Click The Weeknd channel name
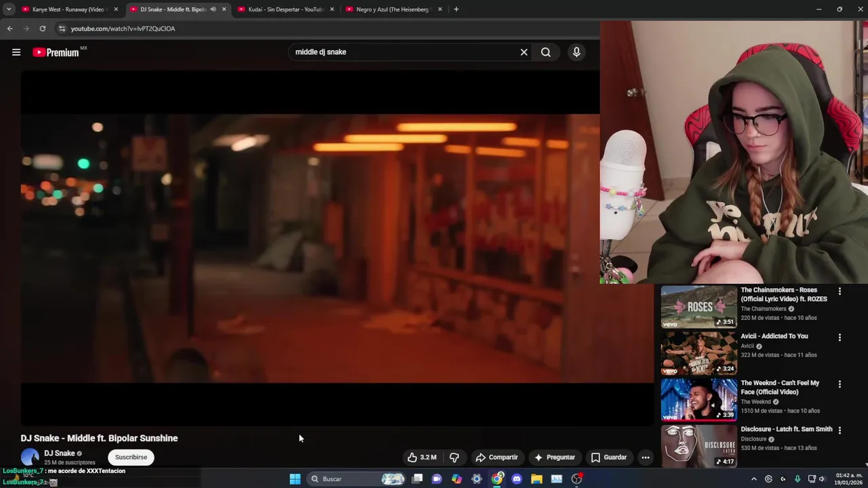This screenshot has height=488, width=868. [x=755, y=402]
